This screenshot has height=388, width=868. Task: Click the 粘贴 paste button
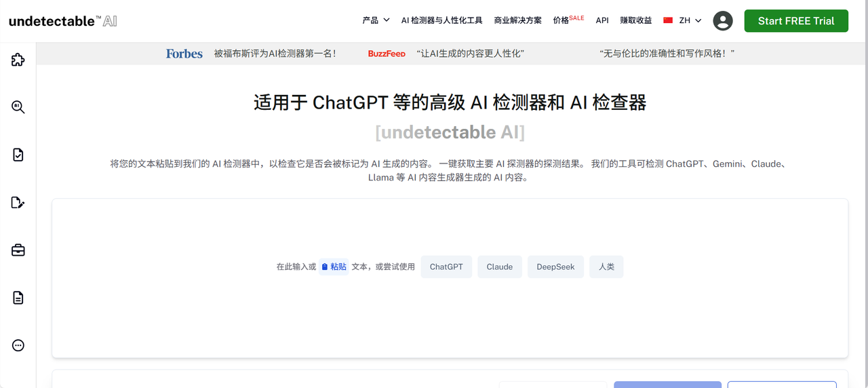tap(334, 267)
